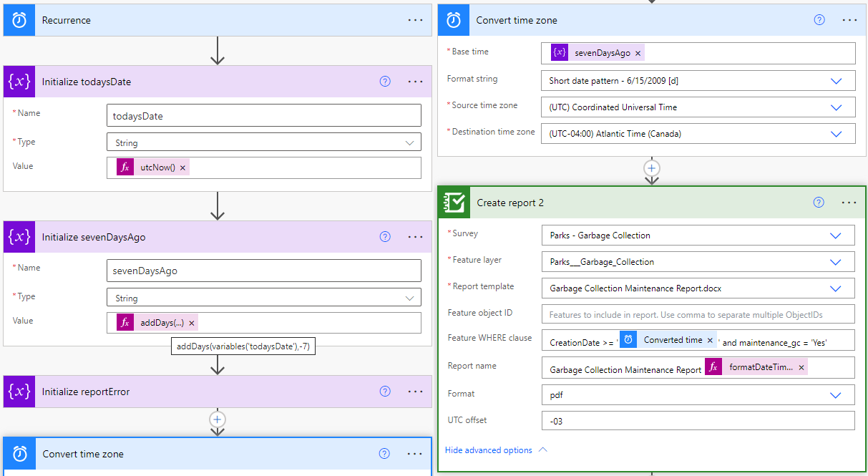This screenshot has height=476, width=868.
Task: Open the Format string dropdown
Action: tap(837, 80)
